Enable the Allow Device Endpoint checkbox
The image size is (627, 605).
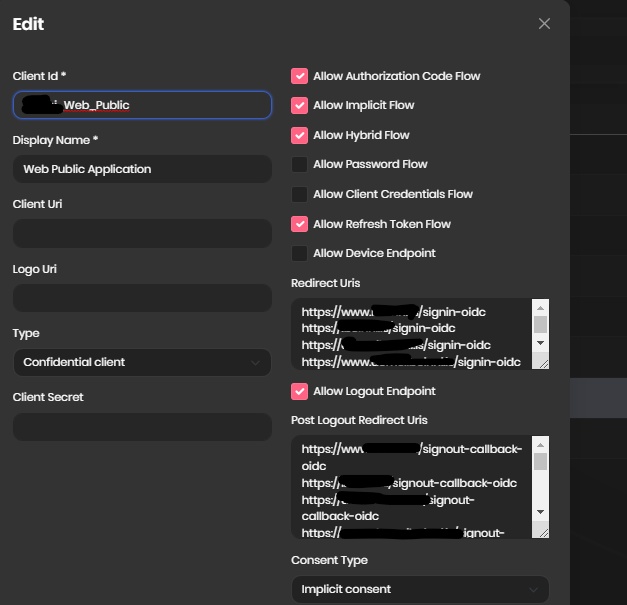299,253
